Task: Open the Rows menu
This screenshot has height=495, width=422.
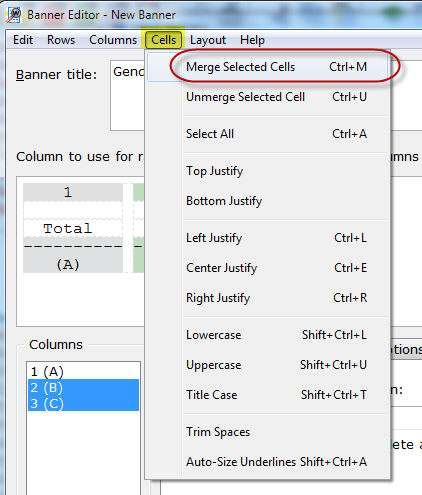Action: (x=61, y=40)
